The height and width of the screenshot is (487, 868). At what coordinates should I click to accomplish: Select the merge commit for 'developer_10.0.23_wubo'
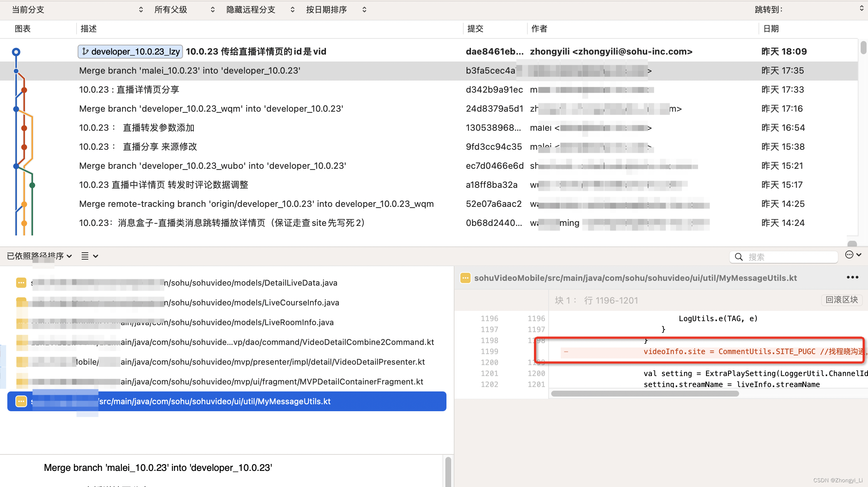(x=429, y=166)
